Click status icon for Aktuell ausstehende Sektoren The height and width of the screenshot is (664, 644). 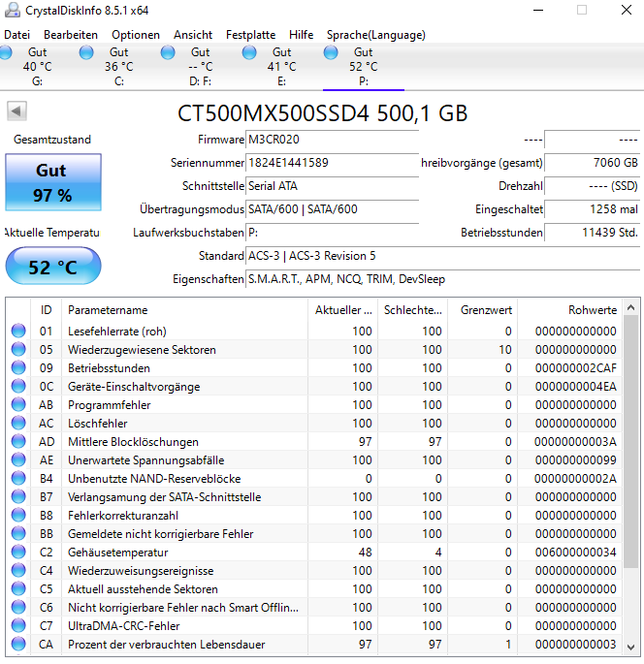click(18, 588)
